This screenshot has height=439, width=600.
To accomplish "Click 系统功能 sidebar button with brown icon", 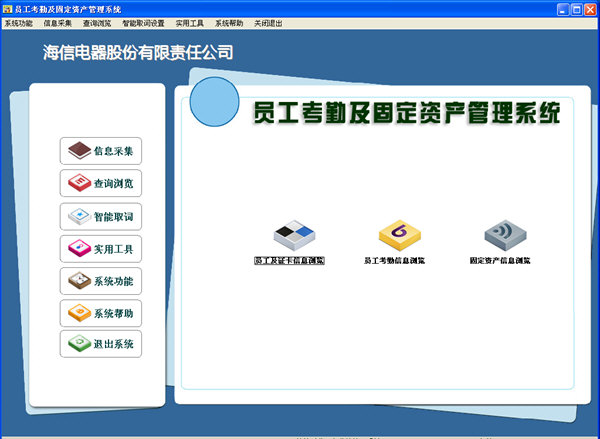I will (101, 280).
